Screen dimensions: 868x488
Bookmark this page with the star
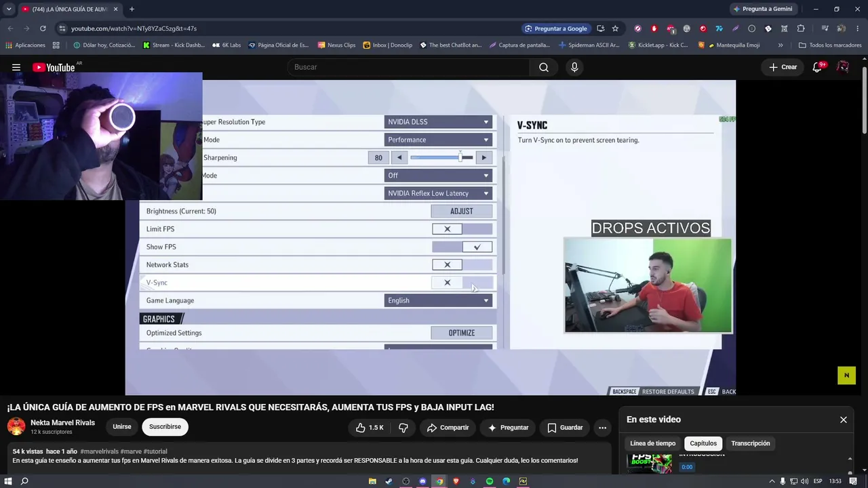coord(615,28)
